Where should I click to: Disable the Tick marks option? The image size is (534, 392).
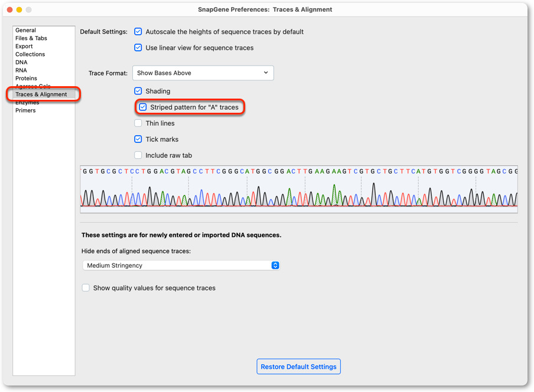click(138, 139)
